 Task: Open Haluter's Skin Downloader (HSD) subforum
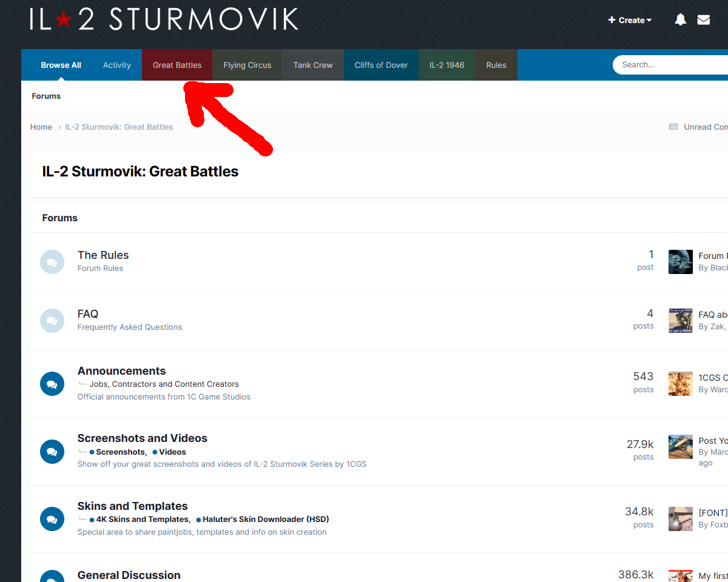click(x=266, y=519)
